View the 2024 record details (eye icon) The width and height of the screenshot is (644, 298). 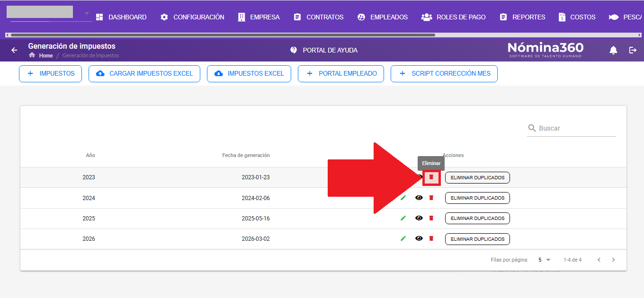(419, 198)
